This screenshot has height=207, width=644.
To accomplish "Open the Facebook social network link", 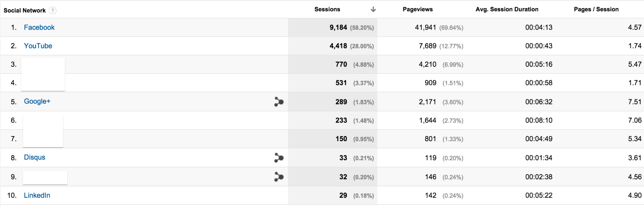I will pos(39,27).
